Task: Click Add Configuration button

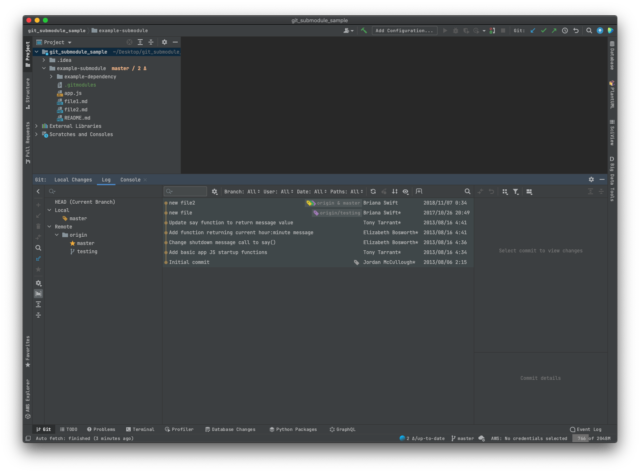Action: click(x=404, y=31)
